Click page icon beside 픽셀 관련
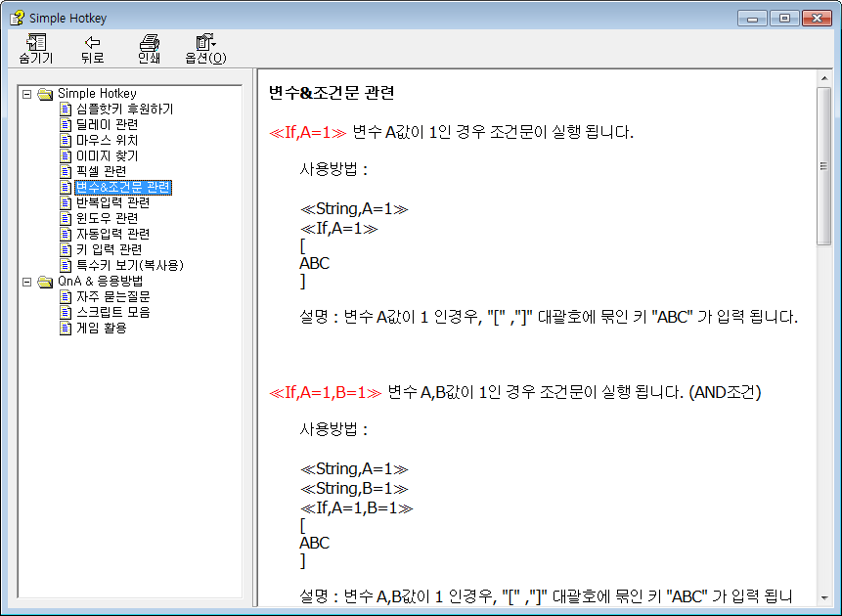 click(x=66, y=172)
